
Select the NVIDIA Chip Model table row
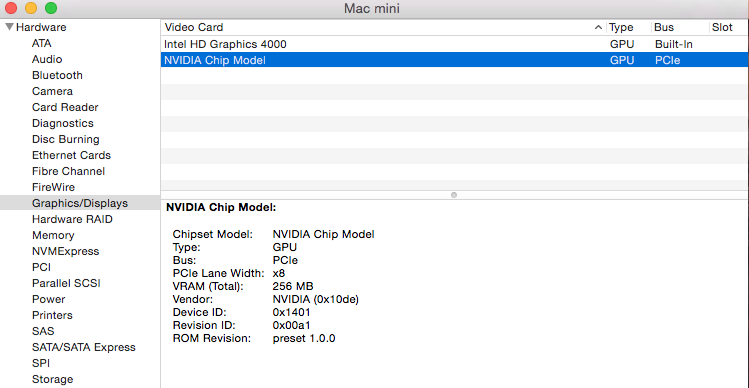454,60
